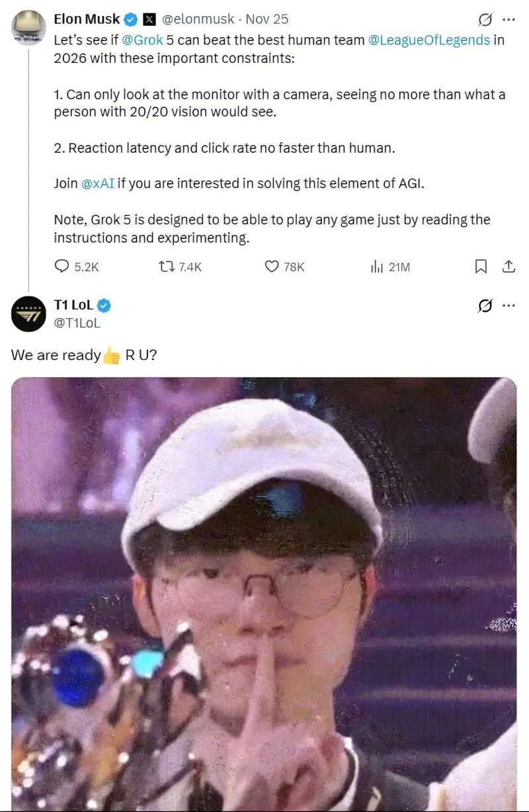Open more options on T1 LoL's post
The width and height of the screenshot is (529, 812).
509,306
